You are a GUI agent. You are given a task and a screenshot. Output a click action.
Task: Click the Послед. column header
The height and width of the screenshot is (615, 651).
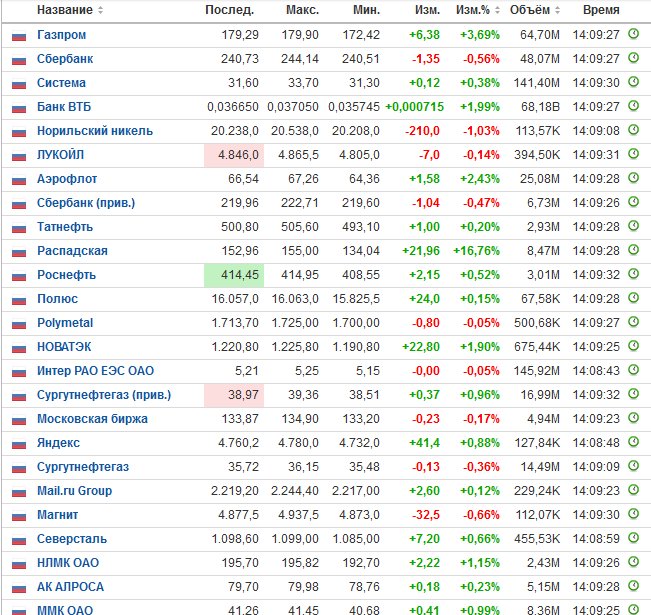pos(230,10)
